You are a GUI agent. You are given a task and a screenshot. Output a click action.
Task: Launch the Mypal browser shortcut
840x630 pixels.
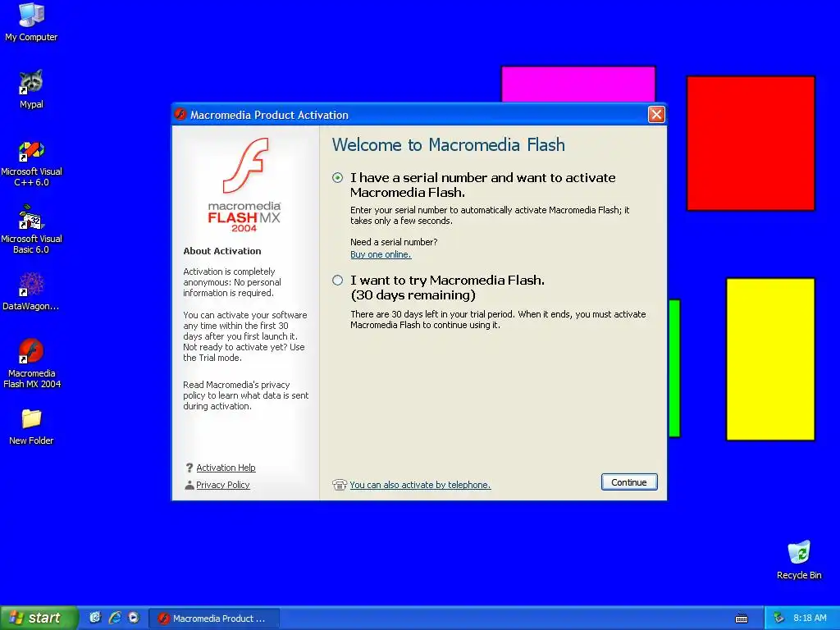[31, 89]
